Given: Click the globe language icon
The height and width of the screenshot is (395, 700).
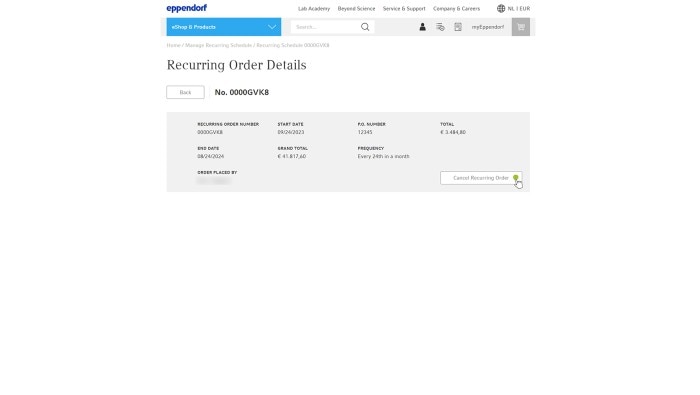Looking at the screenshot, I should (501, 8).
